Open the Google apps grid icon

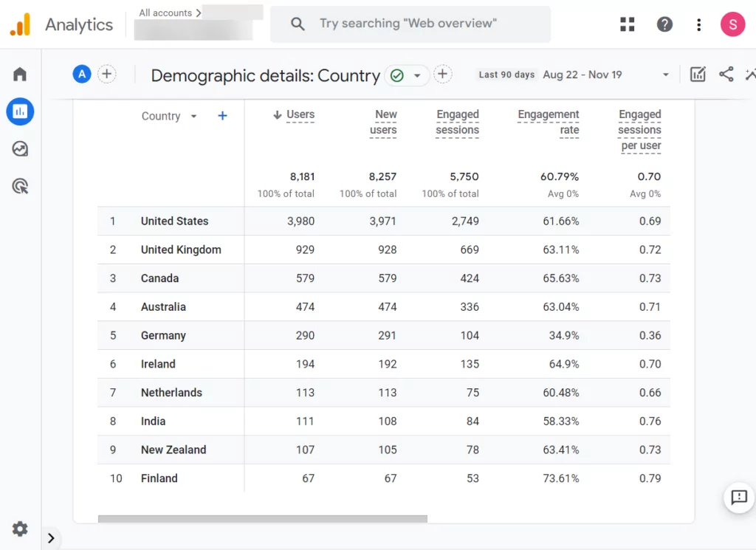(x=628, y=24)
